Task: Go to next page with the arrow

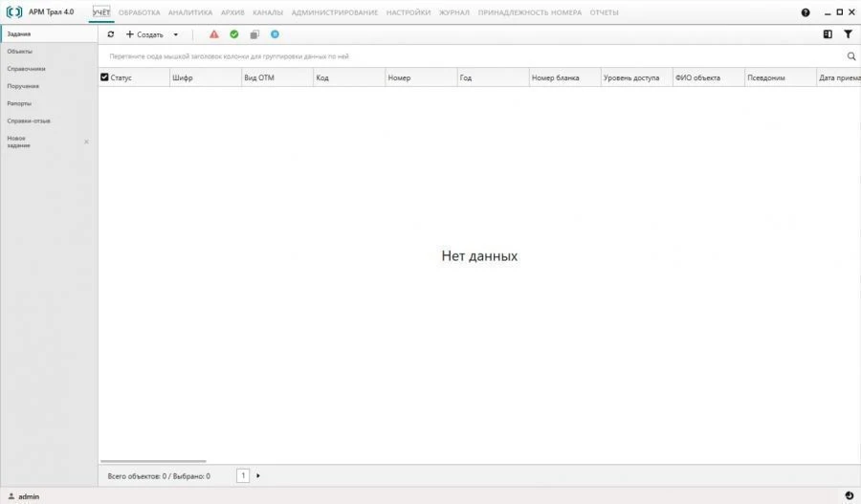Action: (x=258, y=475)
